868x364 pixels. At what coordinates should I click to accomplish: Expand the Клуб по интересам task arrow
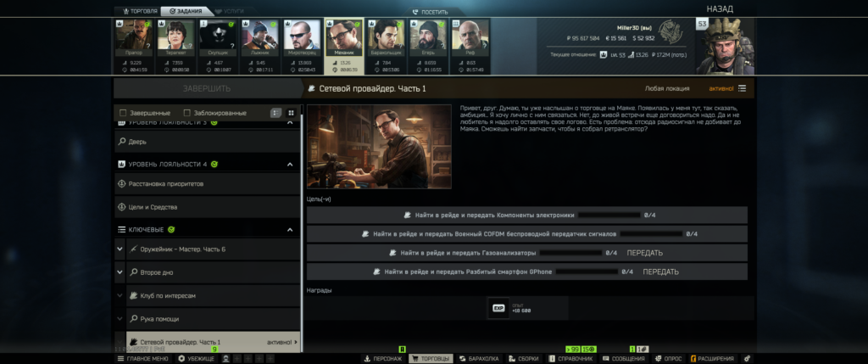[120, 296]
